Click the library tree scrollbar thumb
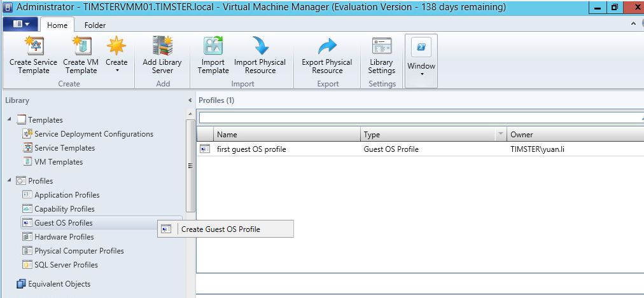The image size is (644, 298). tap(190, 166)
